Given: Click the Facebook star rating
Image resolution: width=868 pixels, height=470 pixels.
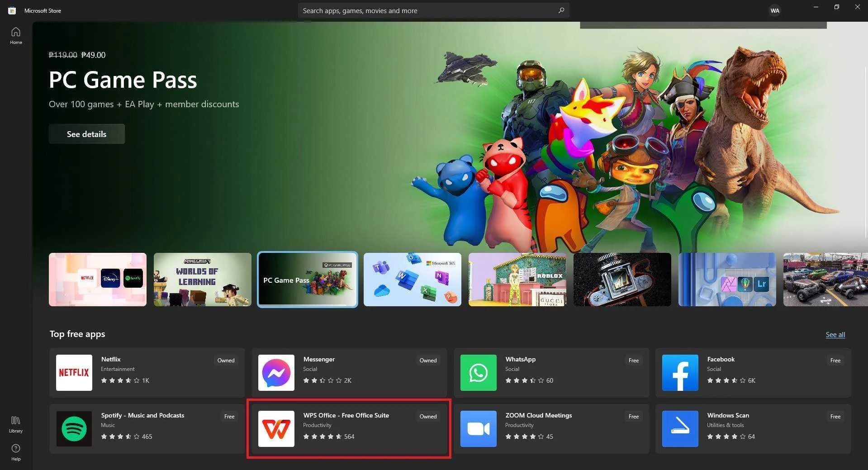Looking at the screenshot, I should 726,380.
